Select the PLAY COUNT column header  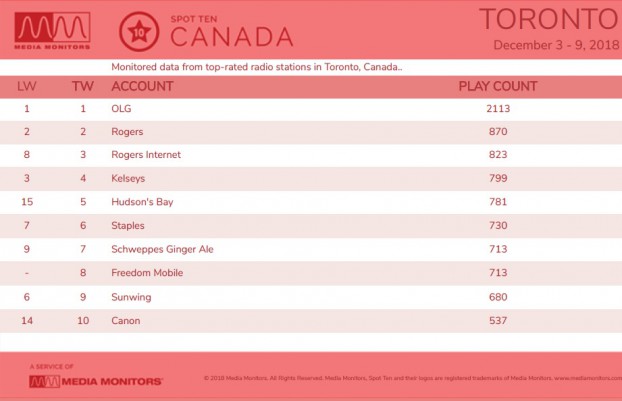(x=498, y=86)
